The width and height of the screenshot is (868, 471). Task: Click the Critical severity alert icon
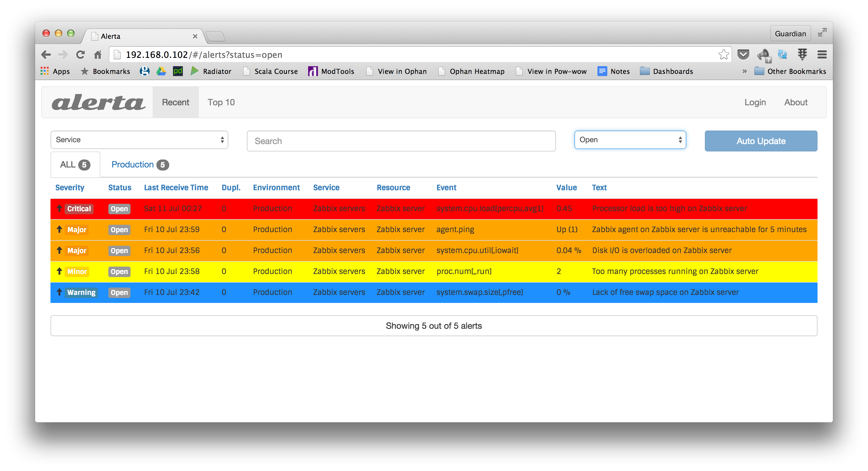point(58,208)
